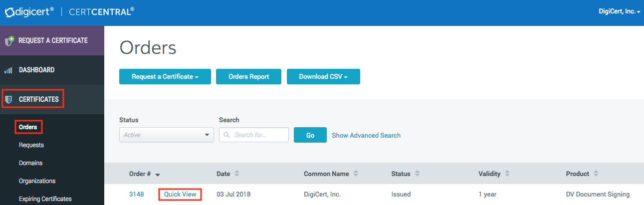Click the Certificates shield icon in sidebar

coord(8,100)
